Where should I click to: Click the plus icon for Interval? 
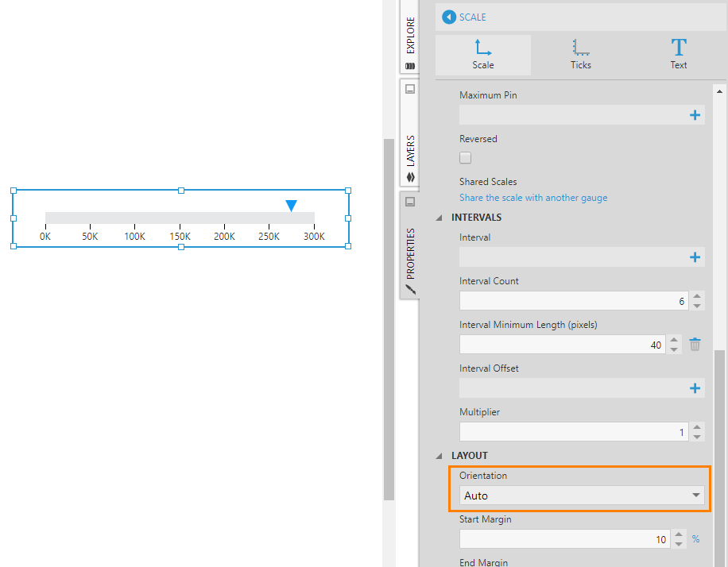pyautogui.click(x=695, y=257)
